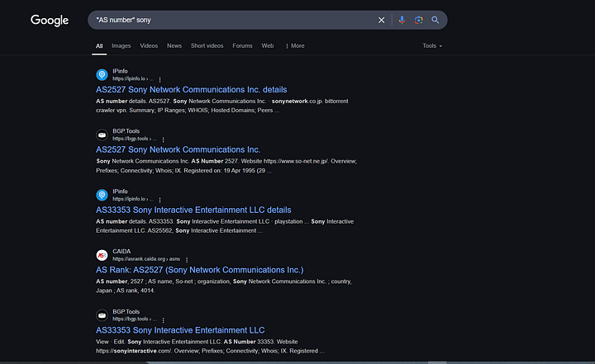Start voice search with microphone icon
The image size is (595, 364).
pos(402,20)
